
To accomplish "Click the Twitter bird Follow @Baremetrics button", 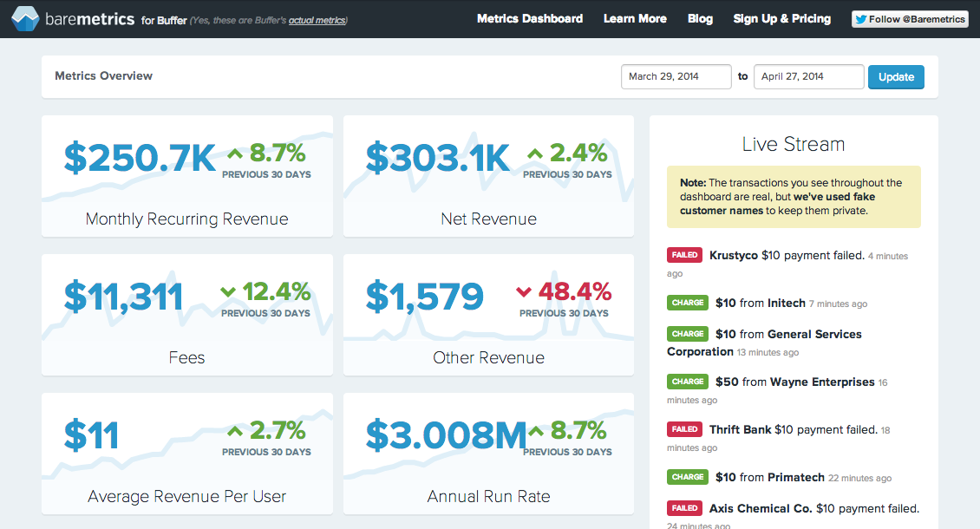I will click(910, 19).
